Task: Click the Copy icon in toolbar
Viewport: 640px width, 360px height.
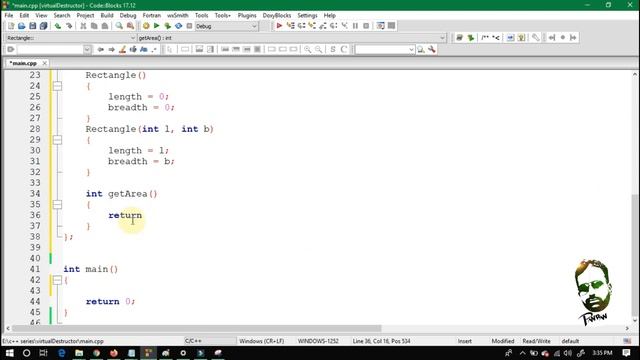Action: point(94,26)
